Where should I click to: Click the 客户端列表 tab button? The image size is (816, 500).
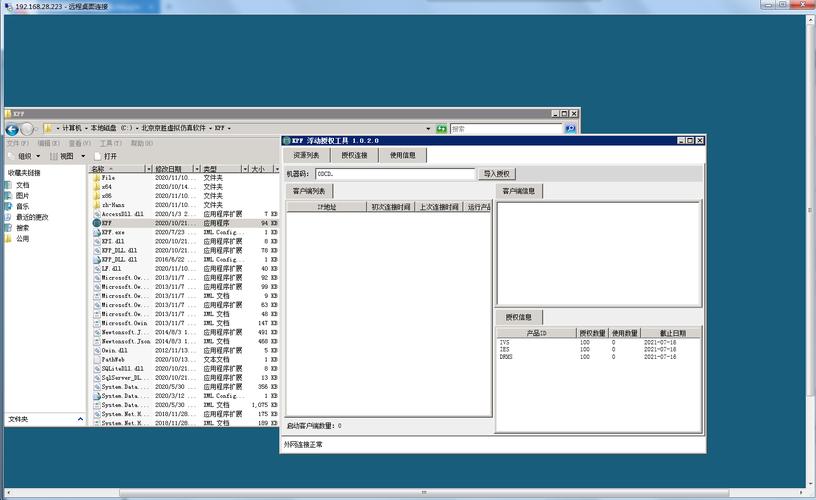309,191
